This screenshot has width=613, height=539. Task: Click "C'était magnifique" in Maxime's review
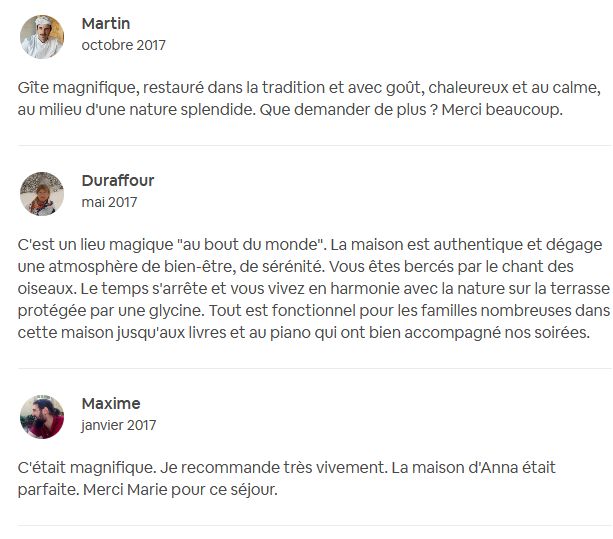pos(84,467)
